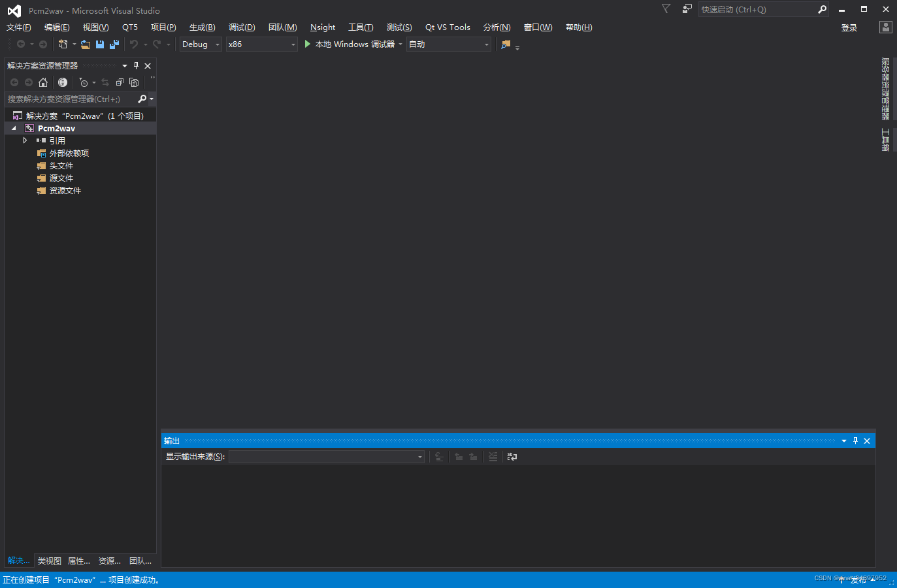
Task: Click the Collapse All icon in Solution Explorer
Action: point(120,82)
